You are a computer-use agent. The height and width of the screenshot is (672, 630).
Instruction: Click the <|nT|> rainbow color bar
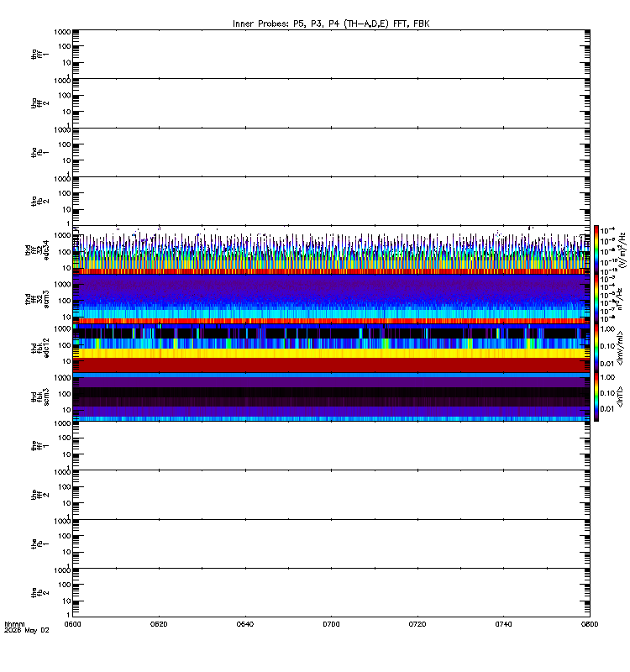pyautogui.click(x=596, y=396)
